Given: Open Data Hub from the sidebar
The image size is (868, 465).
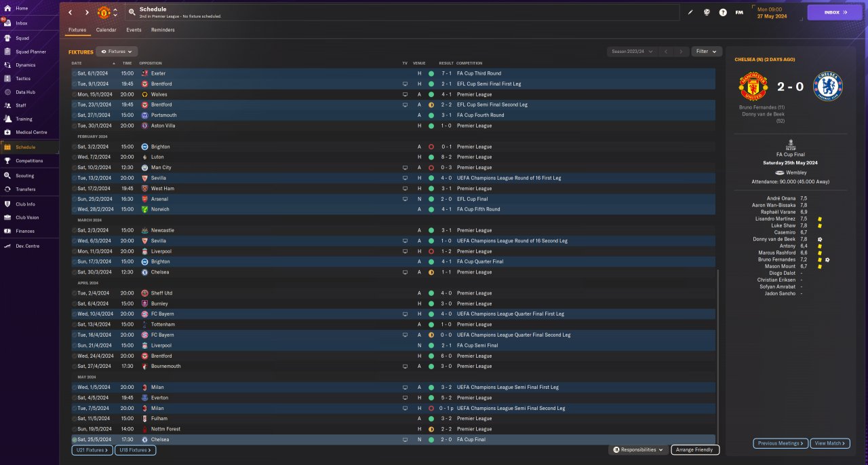Looking at the screenshot, I should (x=25, y=92).
